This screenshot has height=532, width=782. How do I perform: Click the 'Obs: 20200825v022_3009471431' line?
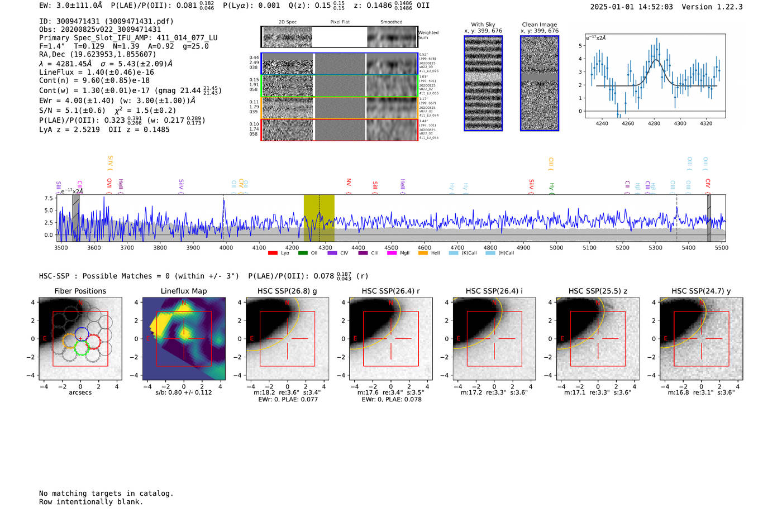[100, 30]
